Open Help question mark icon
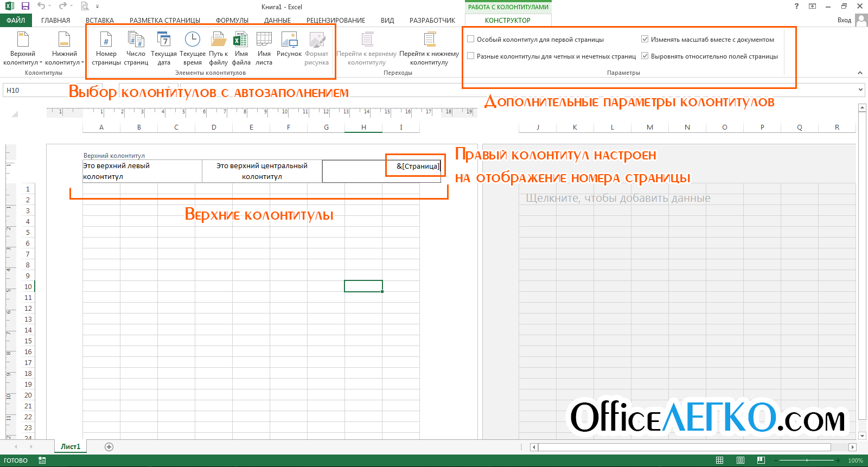Screen dimensions: 868x467 796,6
